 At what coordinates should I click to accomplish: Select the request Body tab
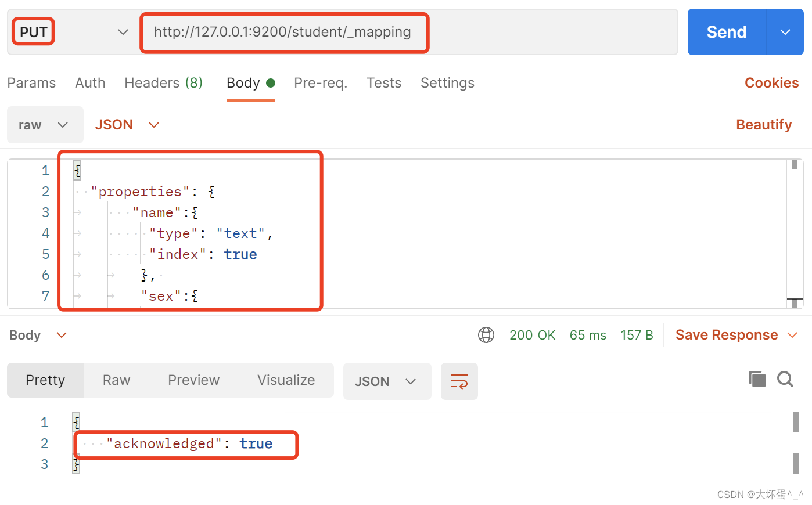click(250, 83)
